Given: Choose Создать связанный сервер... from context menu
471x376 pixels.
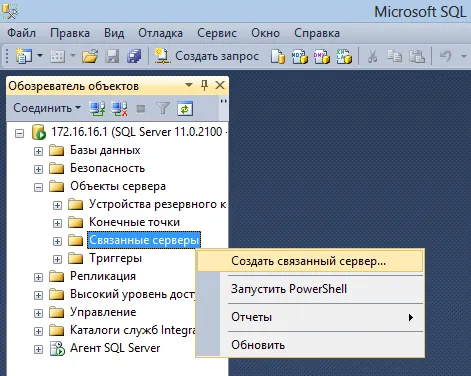Looking at the screenshot, I should click(x=310, y=261).
